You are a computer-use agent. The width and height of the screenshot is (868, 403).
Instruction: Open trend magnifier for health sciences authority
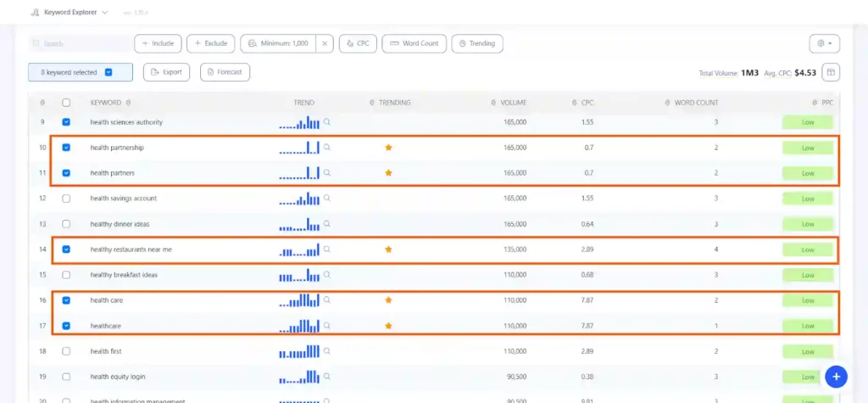[x=327, y=121]
